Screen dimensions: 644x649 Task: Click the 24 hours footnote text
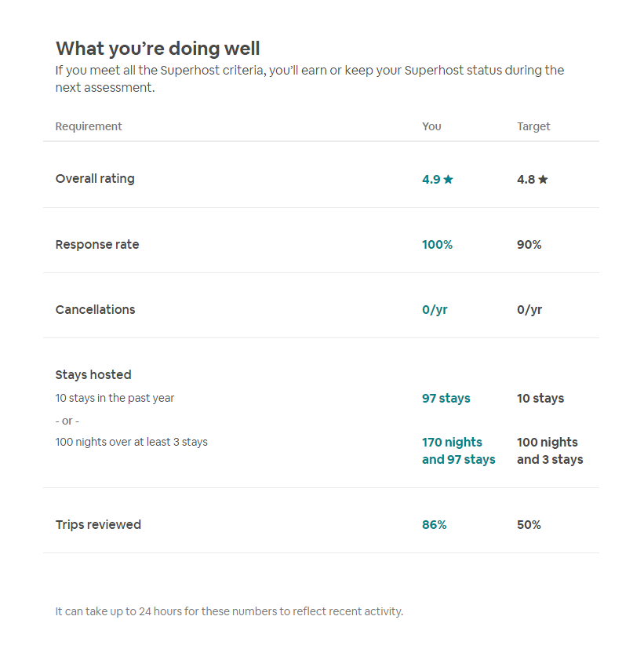pyautogui.click(x=229, y=611)
